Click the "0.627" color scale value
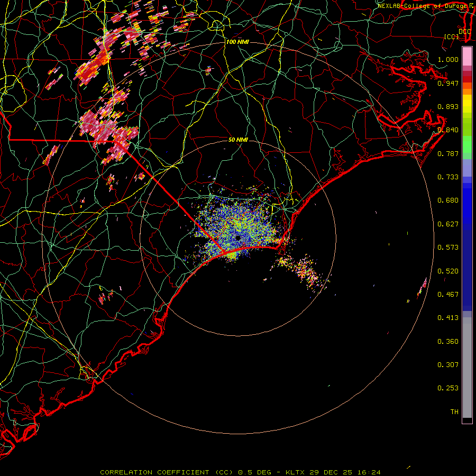 click(x=448, y=224)
